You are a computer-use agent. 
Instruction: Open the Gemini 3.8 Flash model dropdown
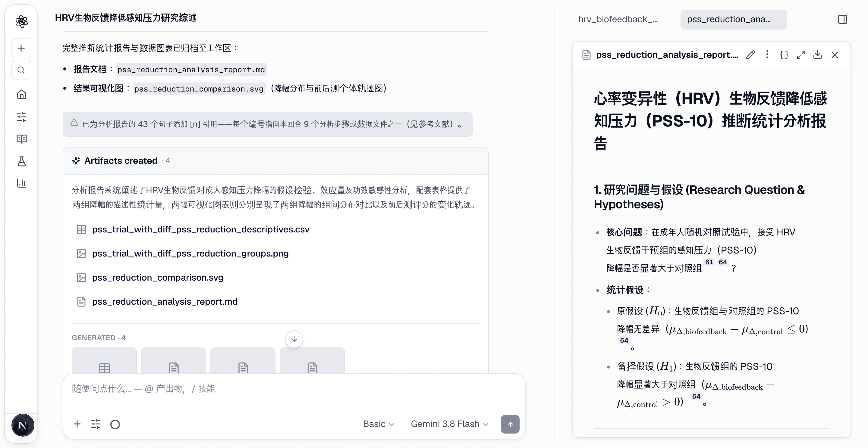pyautogui.click(x=449, y=424)
